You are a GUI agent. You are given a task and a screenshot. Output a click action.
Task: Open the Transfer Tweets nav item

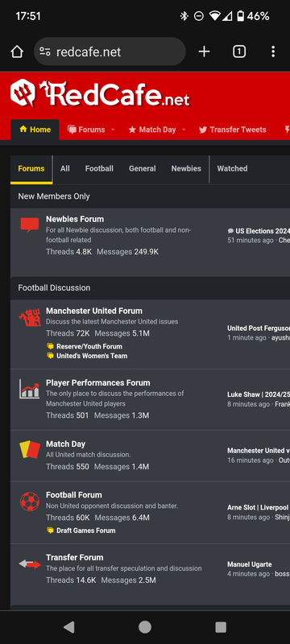[233, 130]
